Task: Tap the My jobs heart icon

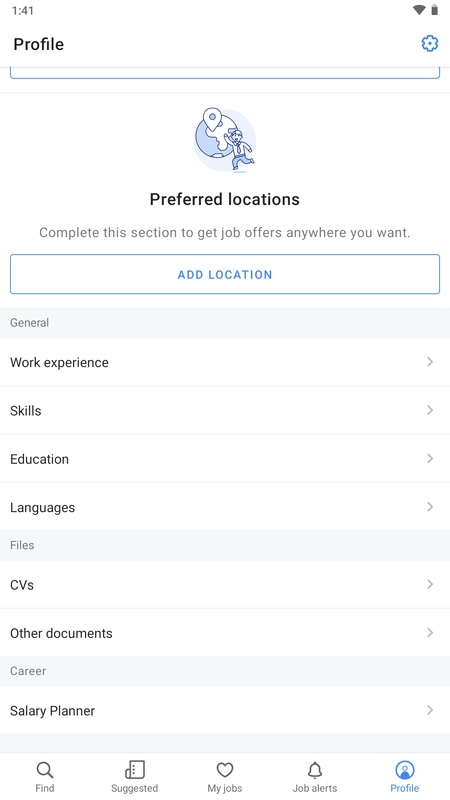Action: coord(225,770)
